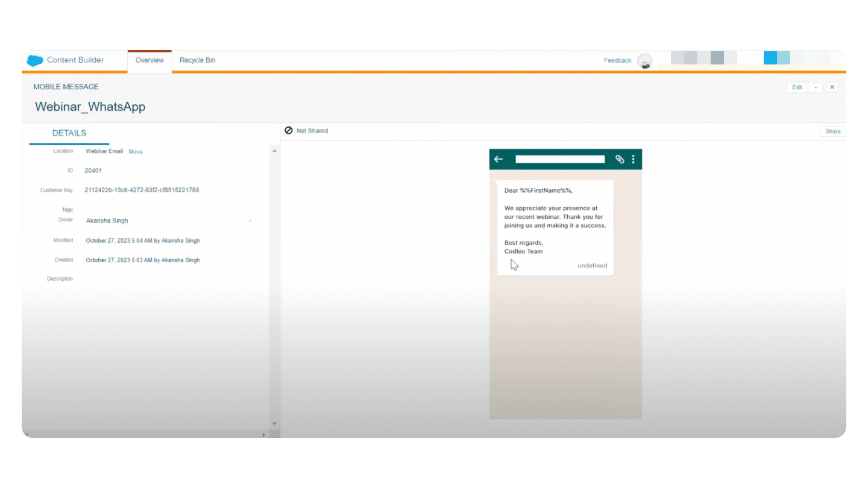Viewport: 868px width, 488px height.
Task: Click the WhatsApp message bubble preview
Action: tap(555, 228)
